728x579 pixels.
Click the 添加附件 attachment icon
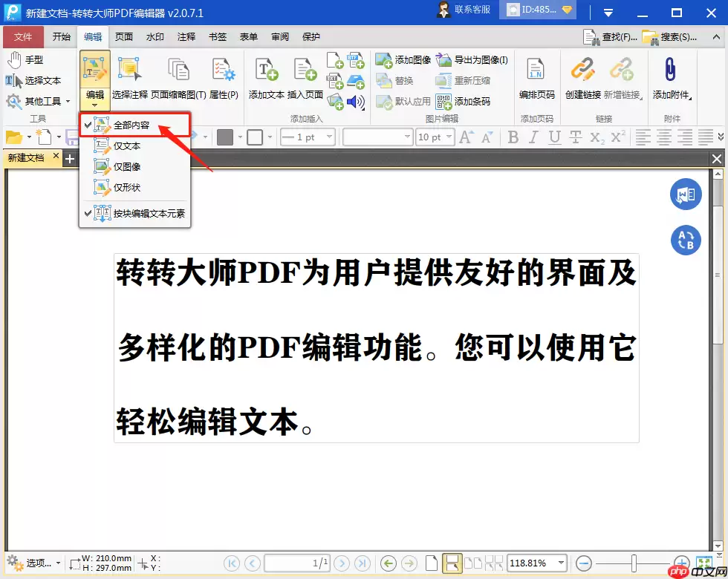click(x=671, y=78)
